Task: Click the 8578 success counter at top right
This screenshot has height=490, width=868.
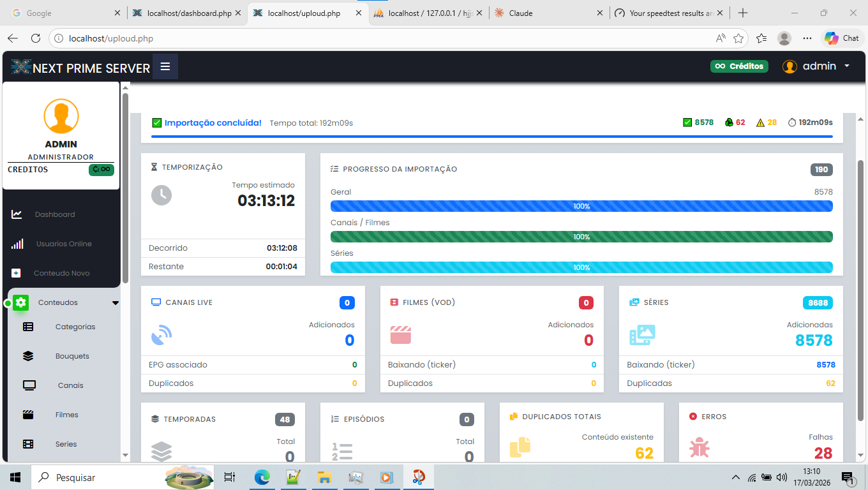Action: point(698,122)
